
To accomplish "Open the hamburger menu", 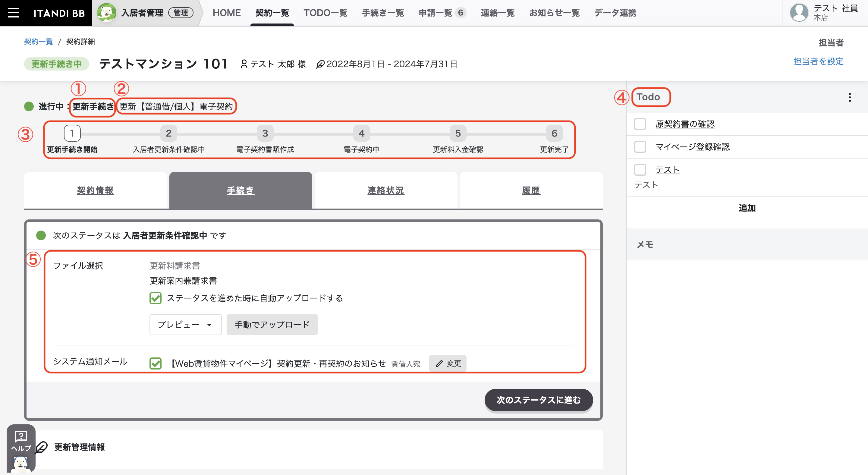I will pos(13,13).
